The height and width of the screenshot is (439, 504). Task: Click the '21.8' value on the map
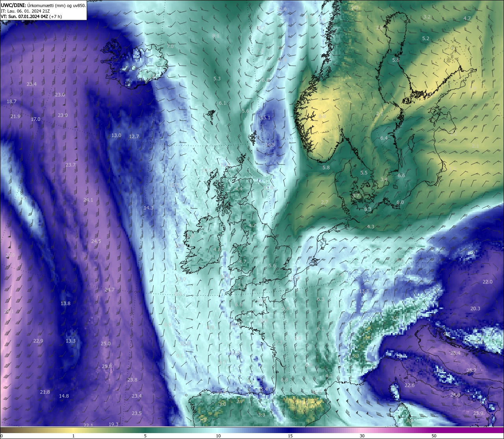click(x=45, y=392)
